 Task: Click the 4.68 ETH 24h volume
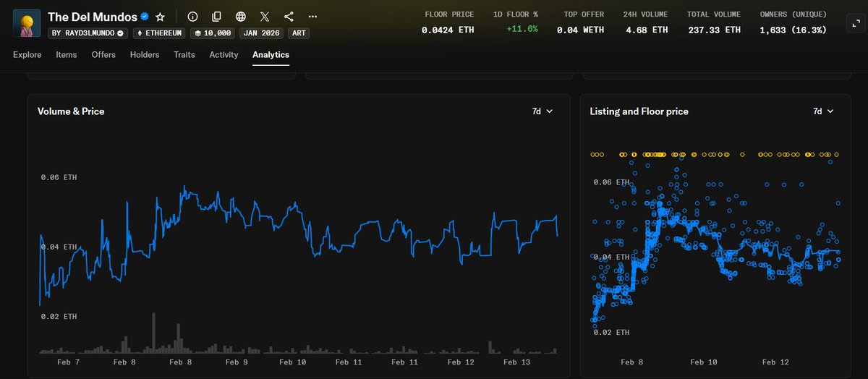click(646, 30)
